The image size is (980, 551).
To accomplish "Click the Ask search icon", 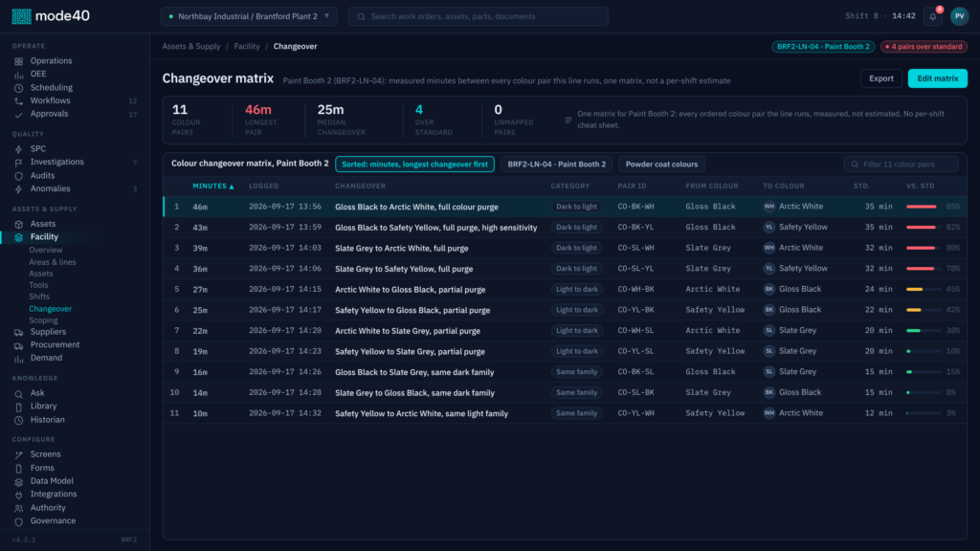I will pos(19,393).
